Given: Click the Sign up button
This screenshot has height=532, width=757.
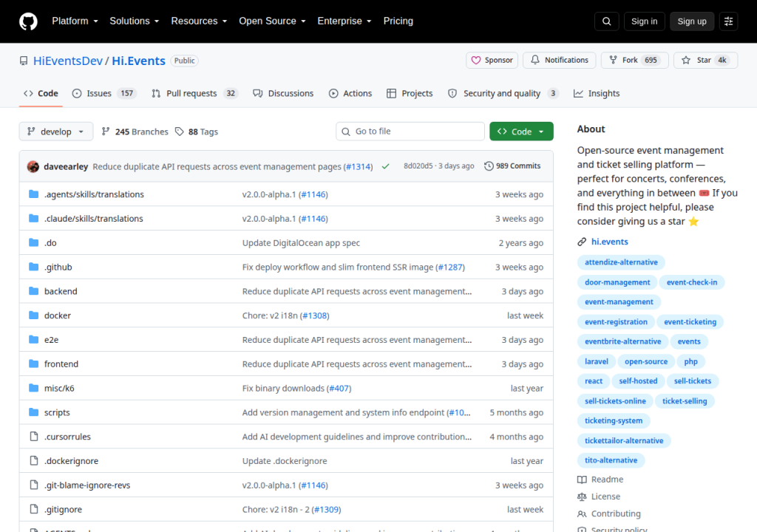Looking at the screenshot, I should pos(692,21).
